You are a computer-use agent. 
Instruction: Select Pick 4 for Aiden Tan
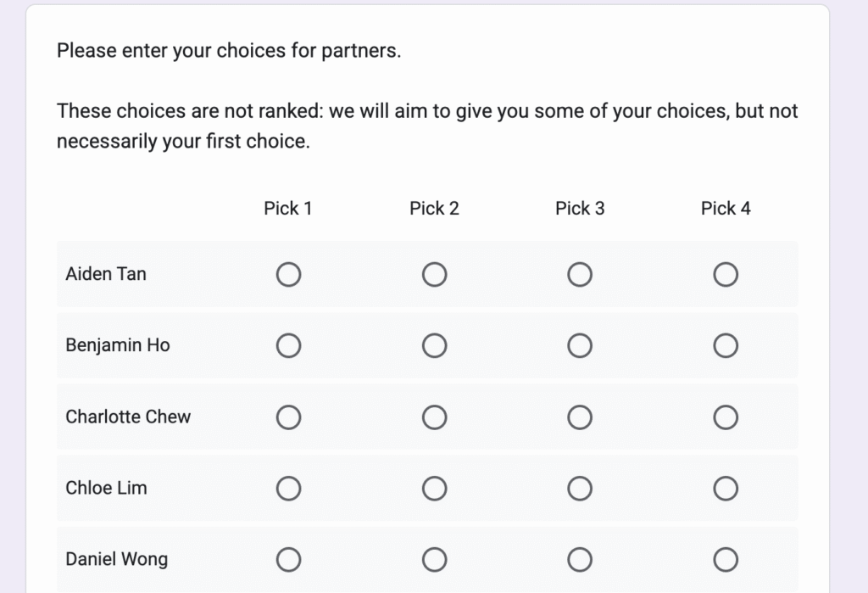726,275
